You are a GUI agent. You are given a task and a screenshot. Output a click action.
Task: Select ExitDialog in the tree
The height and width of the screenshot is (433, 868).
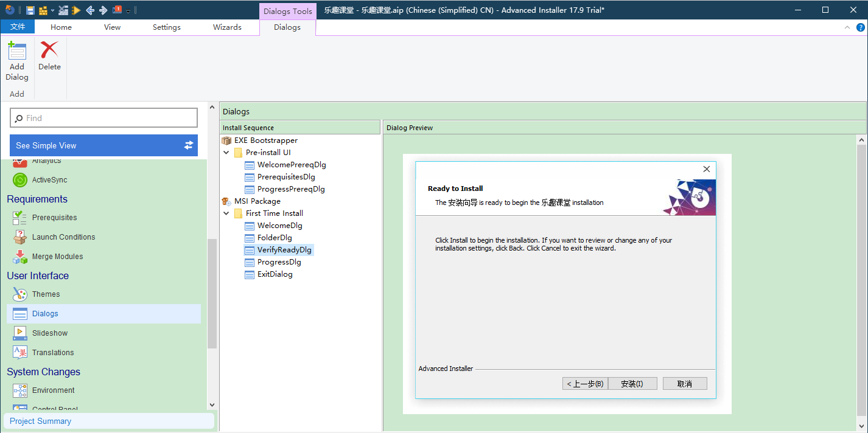pyautogui.click(x=275, y=274)
